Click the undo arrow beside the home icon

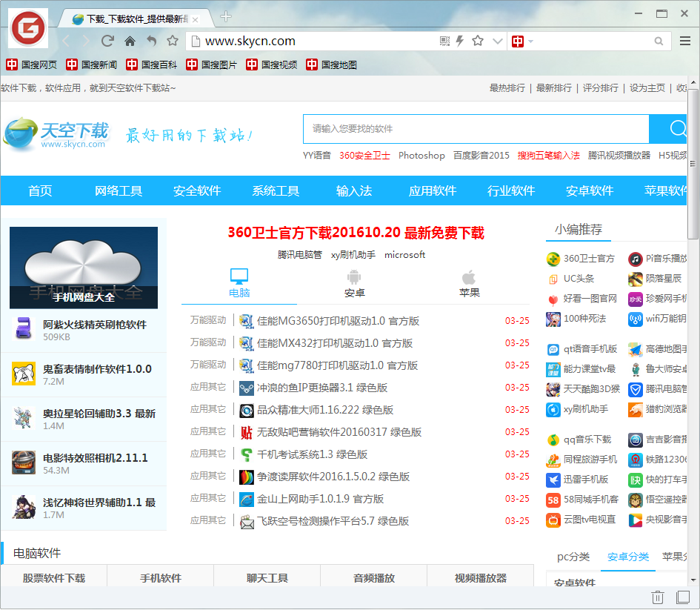(151, 41)
